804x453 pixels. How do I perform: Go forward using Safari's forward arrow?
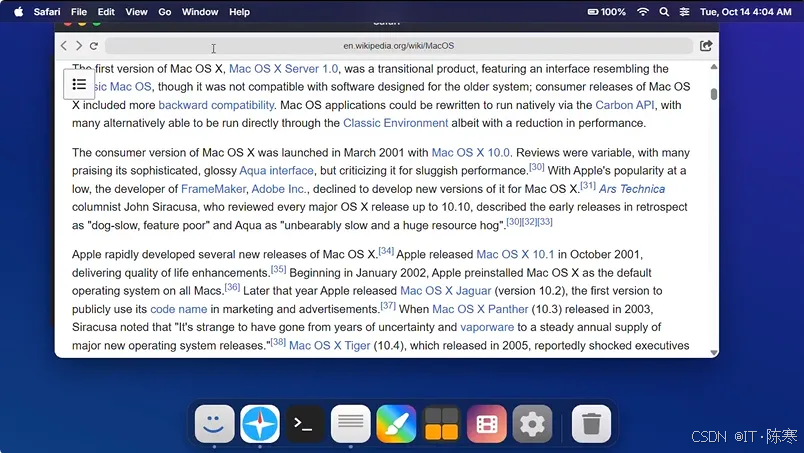pyautogui.click(x=78, y=46)
